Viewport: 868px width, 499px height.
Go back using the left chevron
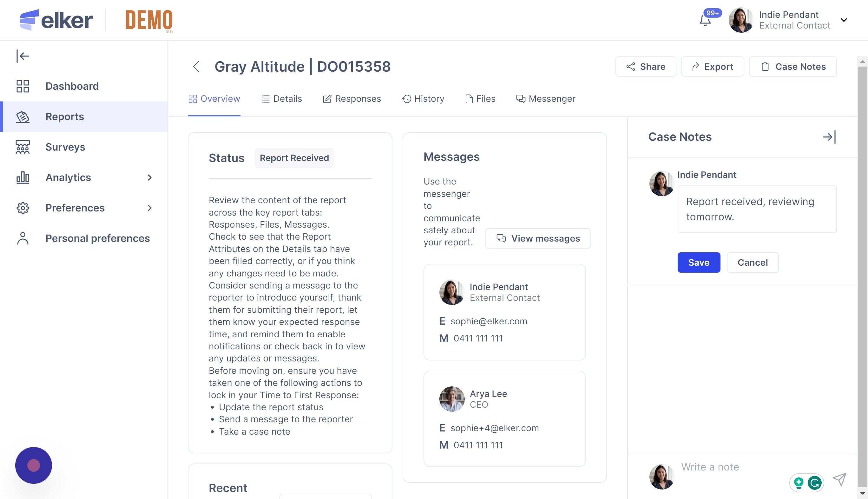point(196,67)
